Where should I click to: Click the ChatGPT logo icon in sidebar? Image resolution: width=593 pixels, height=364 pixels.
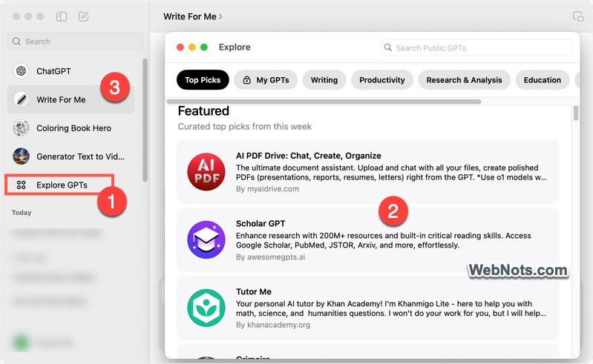pyautogui.click(x=22, y=71)
